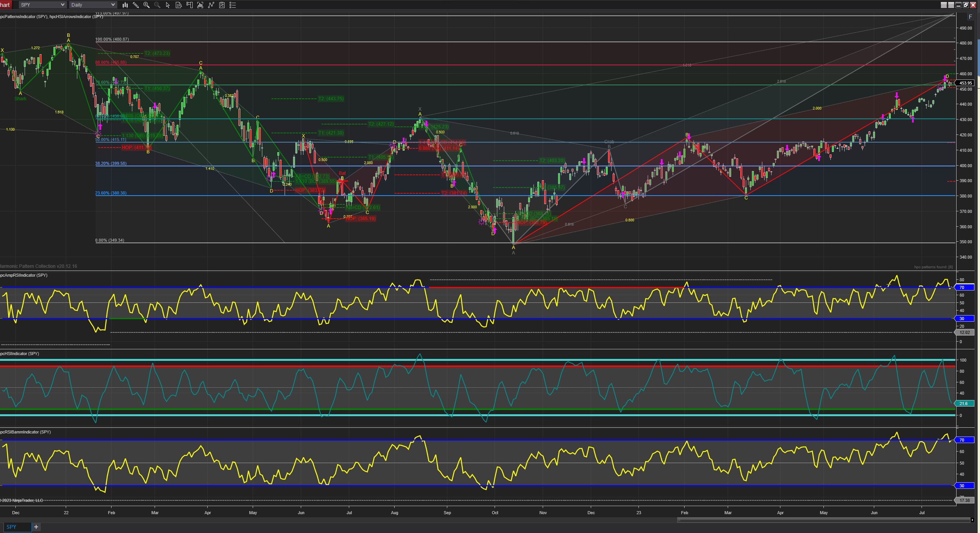This screenshot has width=980, height=533.
Task: Add a new tab with plus button
Action: (36, 527)
